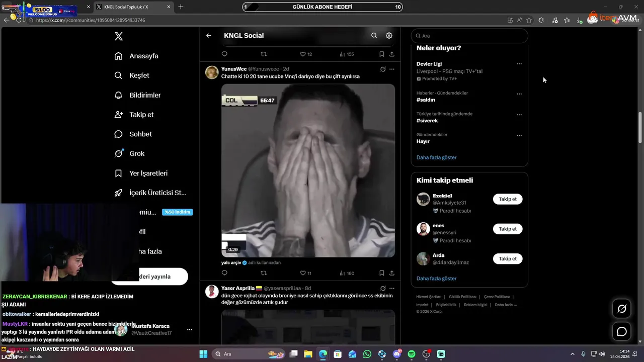Viewport: 644px width, 362px height.
Task: Open the floating messages chat button
Action: [x=622, y=331]
